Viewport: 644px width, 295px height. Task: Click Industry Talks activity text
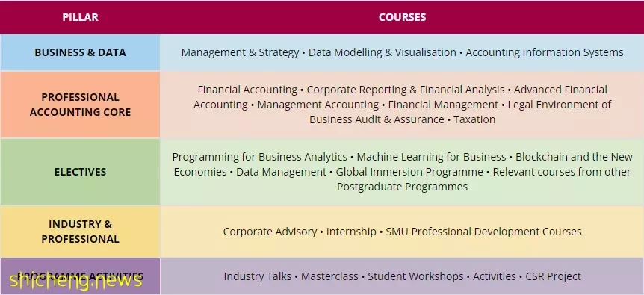pos(258,276)
